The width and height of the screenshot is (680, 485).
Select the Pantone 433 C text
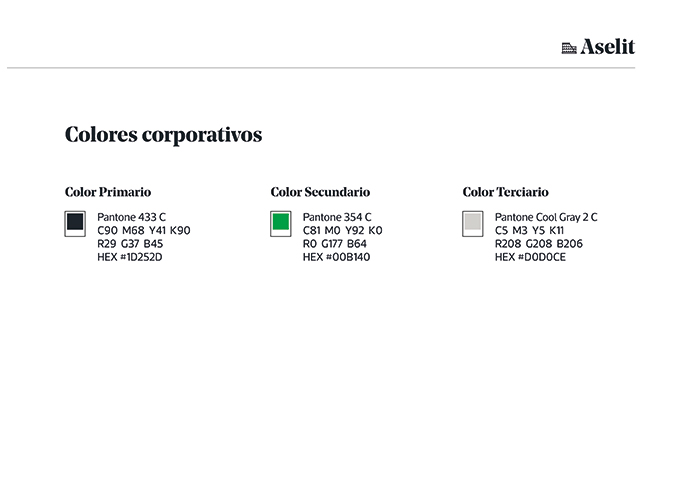pyautogui.click(x=131, y=217)
